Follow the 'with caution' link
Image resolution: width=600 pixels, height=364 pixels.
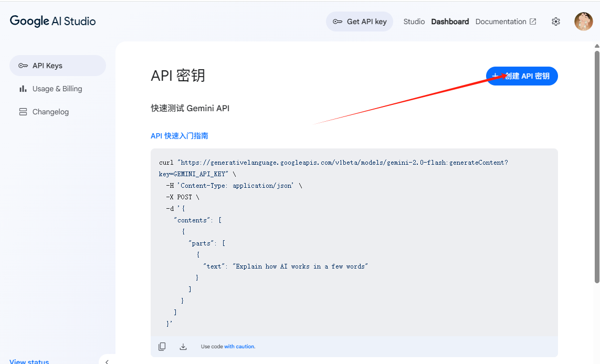239,346
